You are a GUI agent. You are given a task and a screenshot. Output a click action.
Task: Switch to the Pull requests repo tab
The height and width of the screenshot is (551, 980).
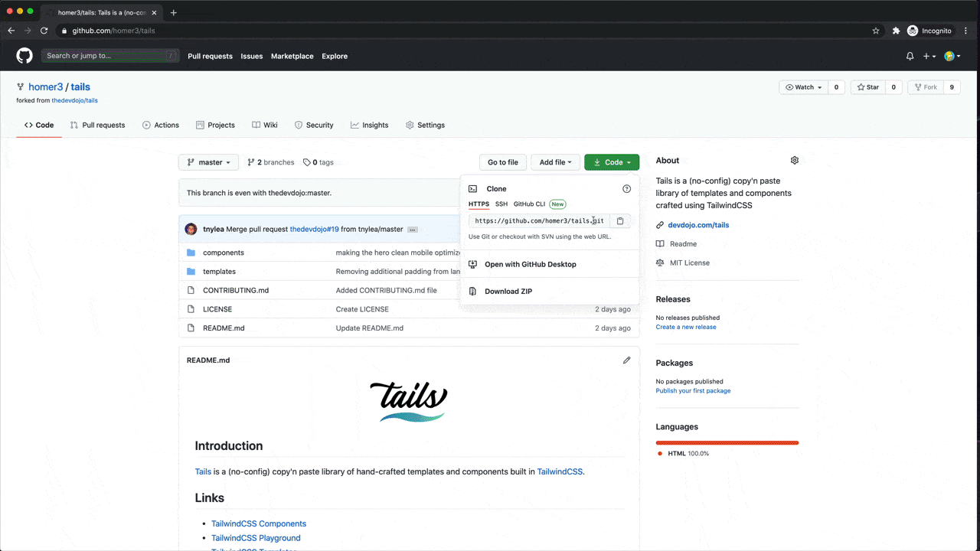(x=97, y=125)
